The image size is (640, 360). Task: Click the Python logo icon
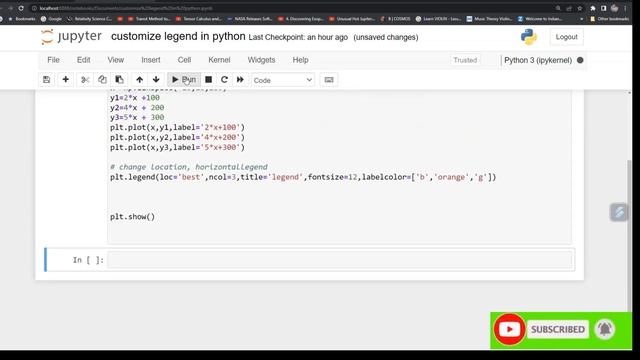[x=529, y=37]
